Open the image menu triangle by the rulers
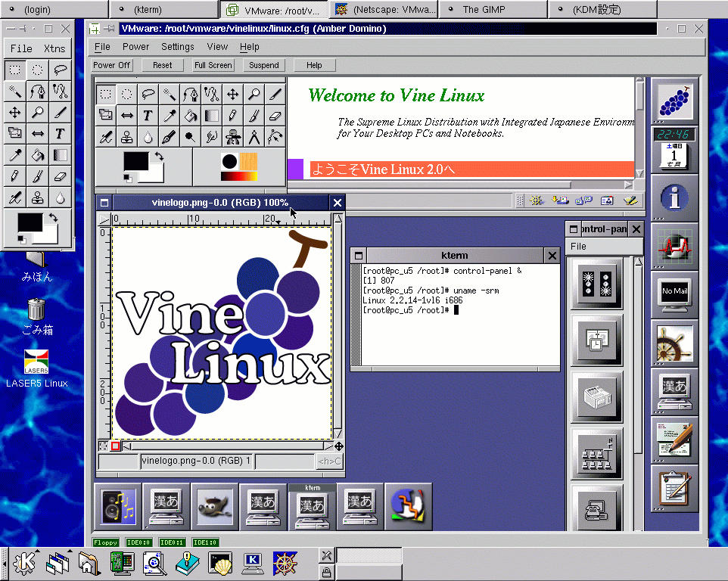Screen dimensions: 728x581 click(x=104, y=219)
